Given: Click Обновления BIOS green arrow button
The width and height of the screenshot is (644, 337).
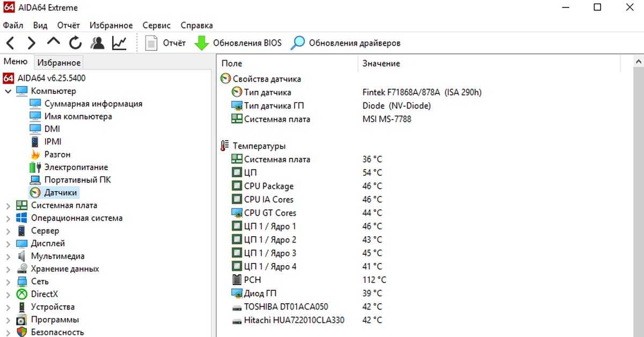Looking at the screenshot, I should (x=238, y=43).
